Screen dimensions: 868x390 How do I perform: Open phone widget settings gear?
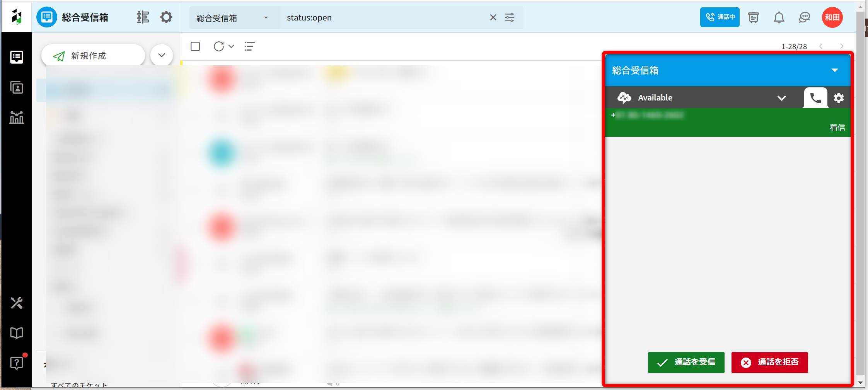click(838, 98)
